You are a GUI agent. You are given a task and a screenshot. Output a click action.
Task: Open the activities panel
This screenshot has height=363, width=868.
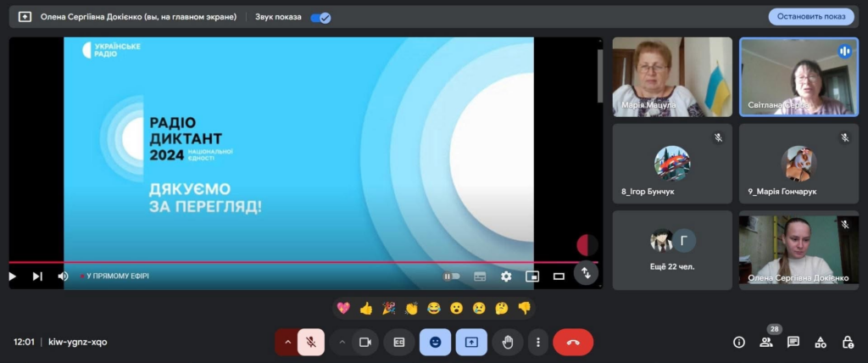[x=821, y=342]
